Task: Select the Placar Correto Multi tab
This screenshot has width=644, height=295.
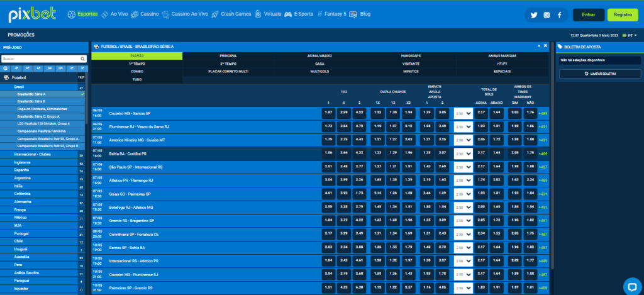Action: [228, 72]
